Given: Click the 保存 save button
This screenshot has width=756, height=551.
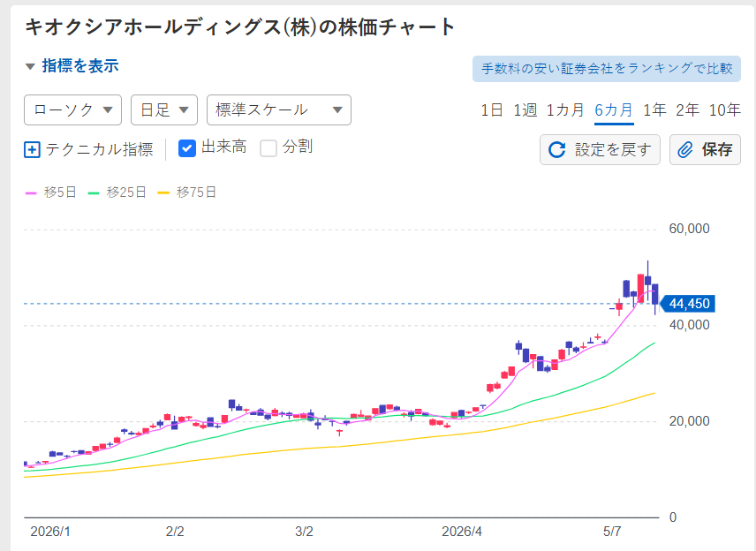Looking at the screenshot, I should (x=705, y=150).
